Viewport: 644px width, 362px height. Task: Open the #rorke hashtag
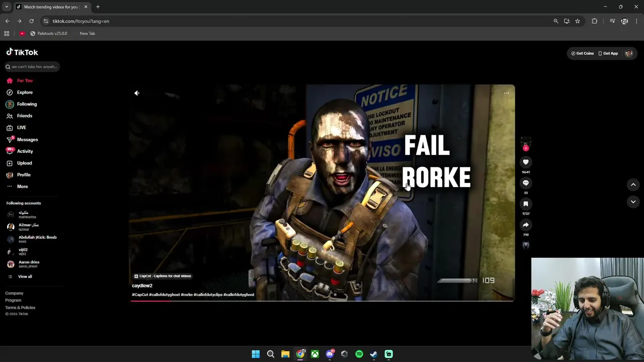tap(187, 295)
